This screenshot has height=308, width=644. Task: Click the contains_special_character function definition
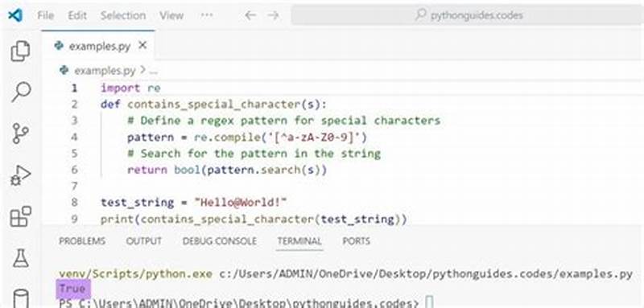214,105
